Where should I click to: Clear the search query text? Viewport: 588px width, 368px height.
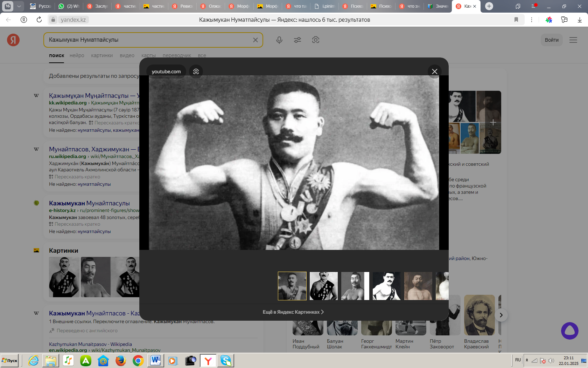point(255,40)
